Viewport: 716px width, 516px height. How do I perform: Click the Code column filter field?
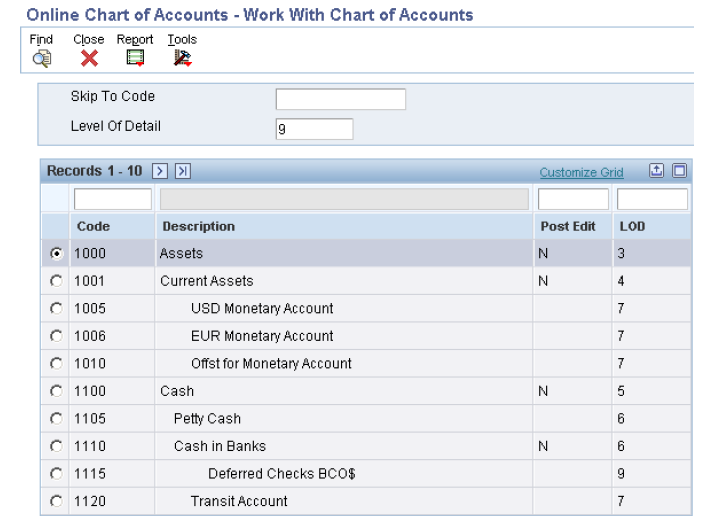(113, 199)
